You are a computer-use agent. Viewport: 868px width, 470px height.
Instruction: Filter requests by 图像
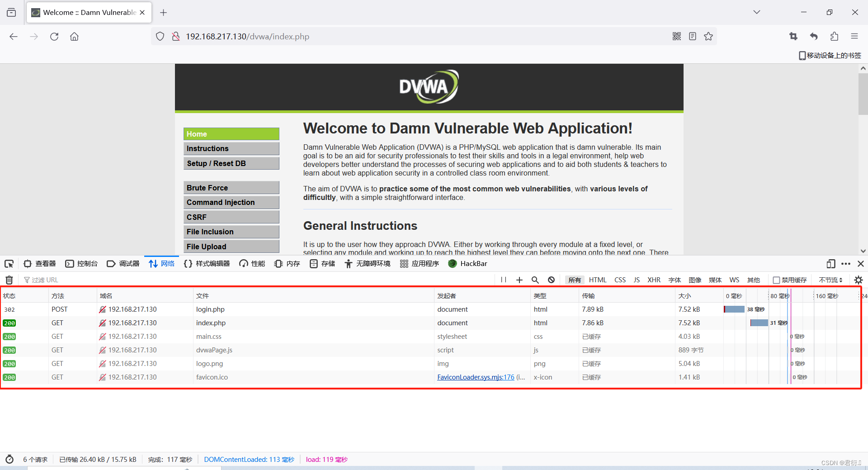coord(695,280)
